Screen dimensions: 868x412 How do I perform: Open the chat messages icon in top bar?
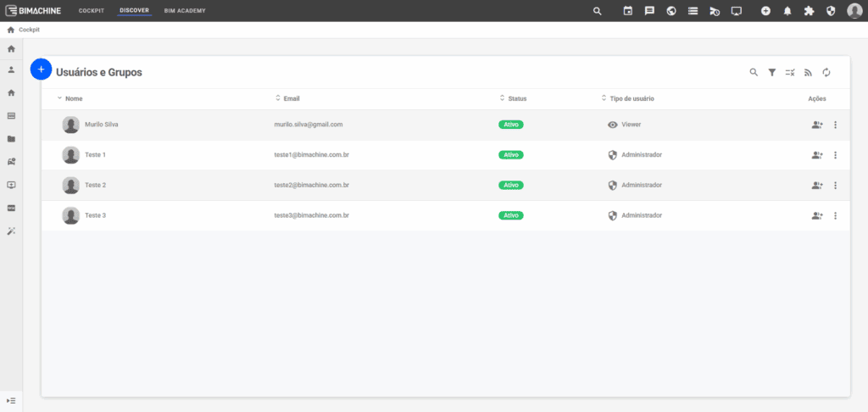pyautogui.click(x=649, y=11)
